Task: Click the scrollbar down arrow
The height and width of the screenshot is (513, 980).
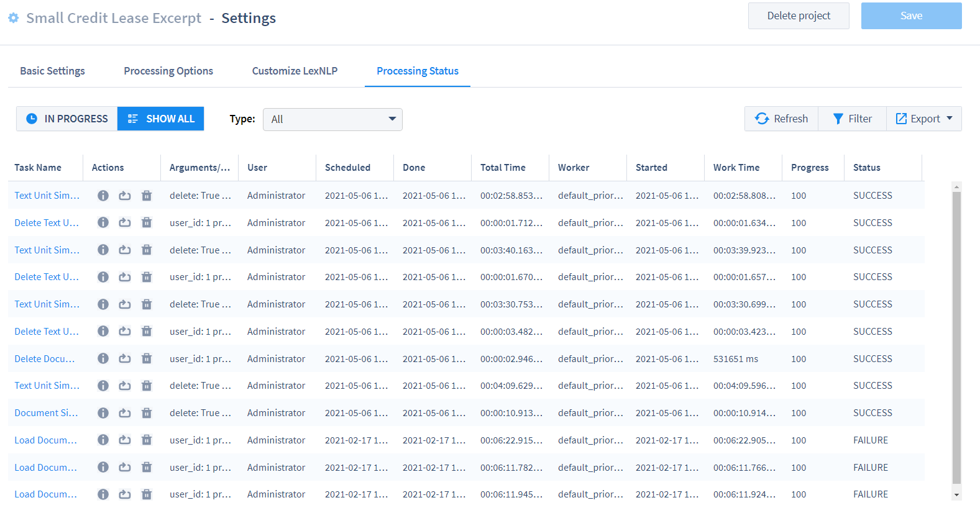Action: tap(957, 495)
